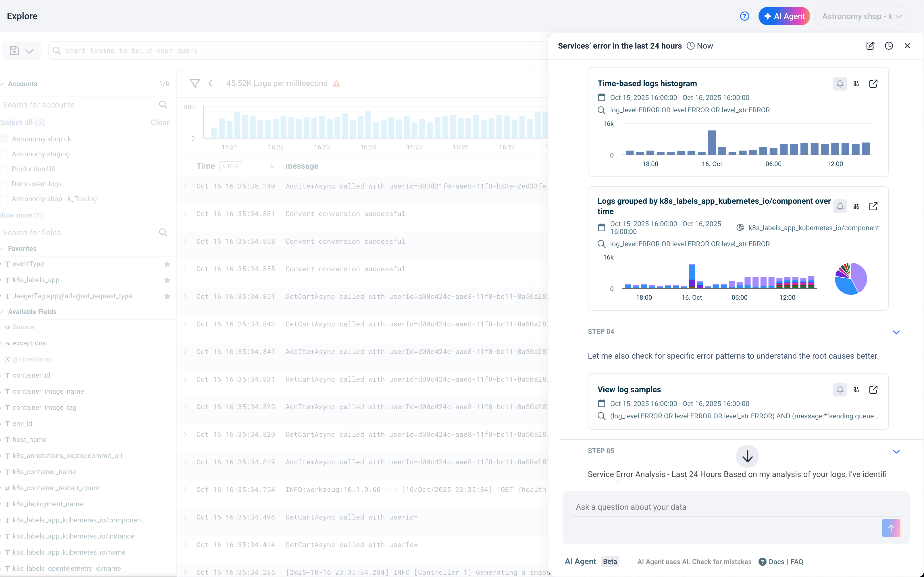Expand the saved query dropdown arrow
This screenshot has height=577, width=924.
pyautogui.click(x=29, y=51)
